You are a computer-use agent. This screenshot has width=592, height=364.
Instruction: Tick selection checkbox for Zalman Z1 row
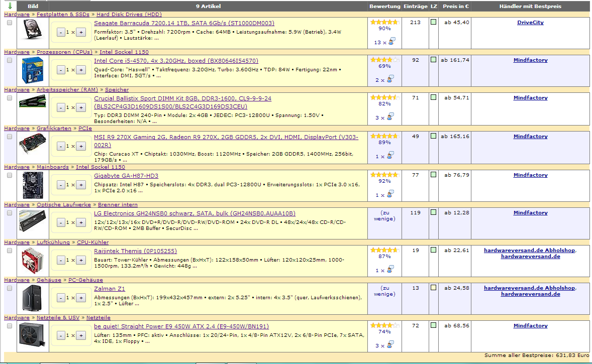coord(10,289)
